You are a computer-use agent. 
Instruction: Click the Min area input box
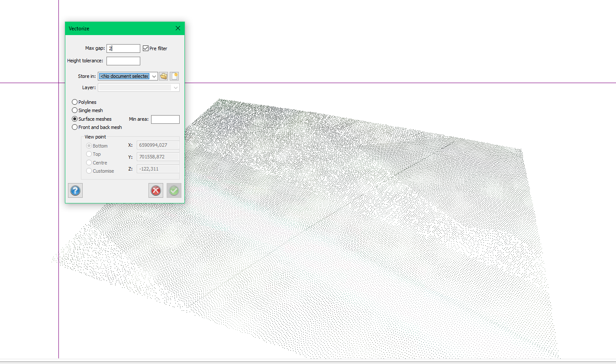(x=165, y=119)
